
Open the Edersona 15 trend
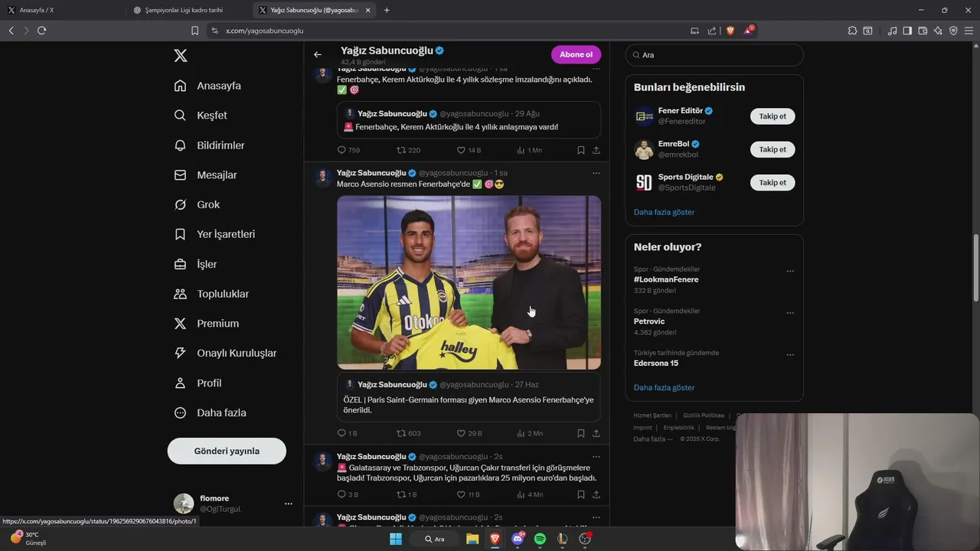tap(656, 363)
